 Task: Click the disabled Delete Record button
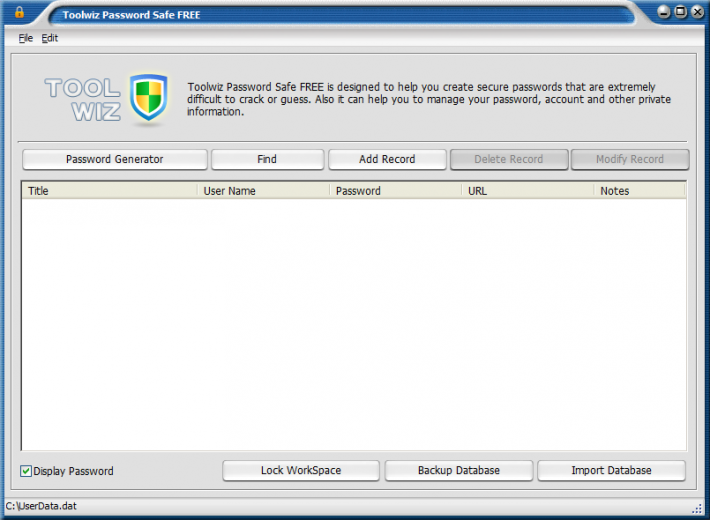[509, 159]
